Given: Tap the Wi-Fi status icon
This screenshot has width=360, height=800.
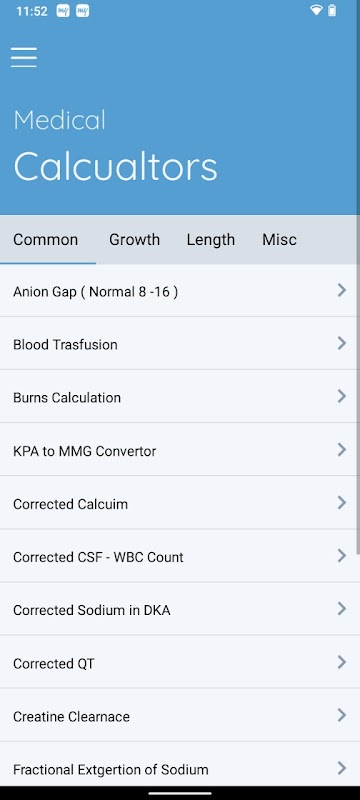Looking at the screenshot, I should (316, 10).
